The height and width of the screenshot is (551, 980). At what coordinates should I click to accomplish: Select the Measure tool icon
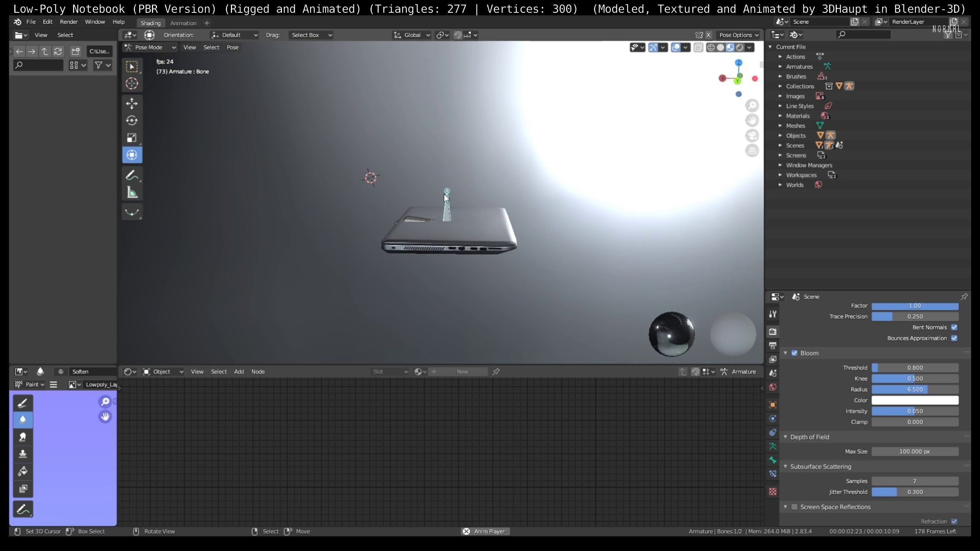point(132,193)
